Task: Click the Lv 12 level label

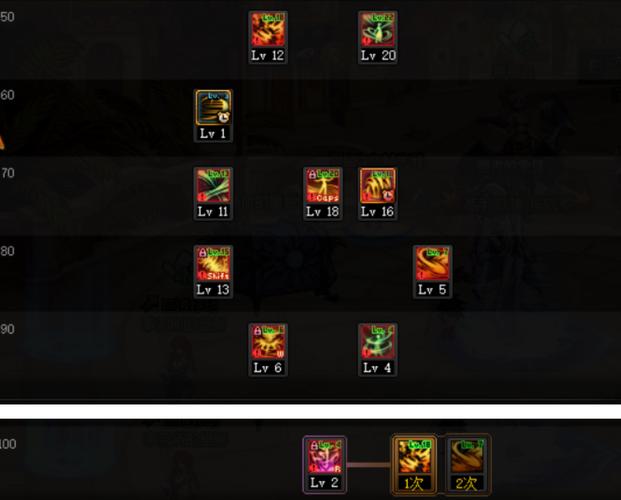Action: click(x=268, y=55)
